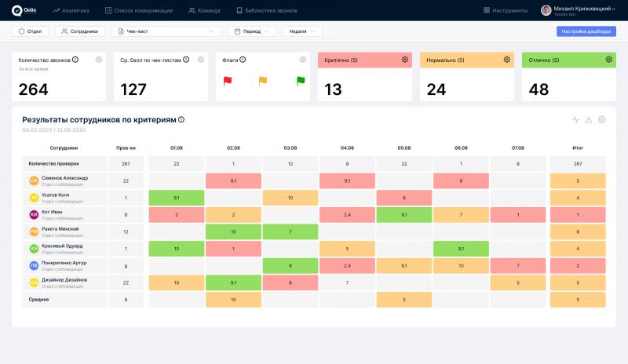The image size is (628, 364).
Task: Click the red flag icon
Action: tap(228, 81)
